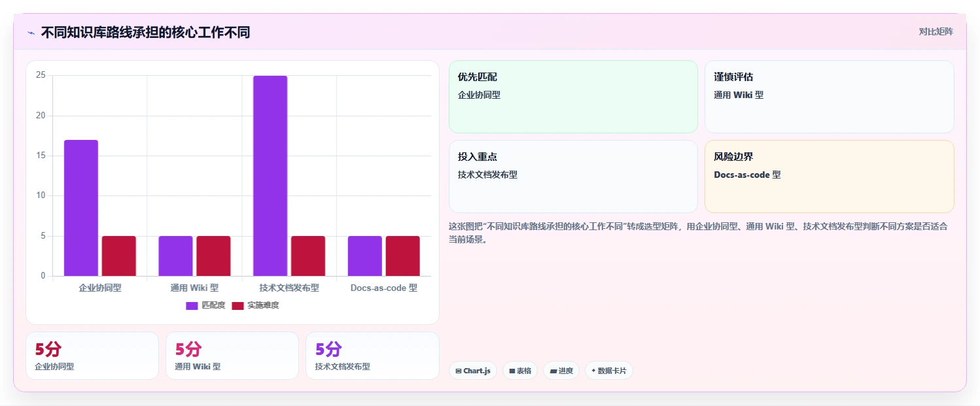Image resolution: width=980 pixels, height=406 pixels.
Task: Click the small icon beside the card title
Action: point(31,33)
